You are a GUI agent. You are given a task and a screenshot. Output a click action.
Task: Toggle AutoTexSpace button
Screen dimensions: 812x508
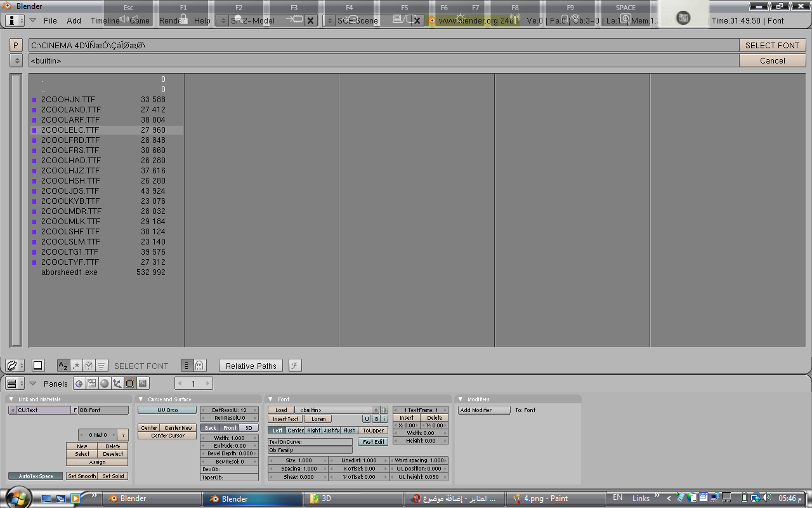(x=36, y=476)
